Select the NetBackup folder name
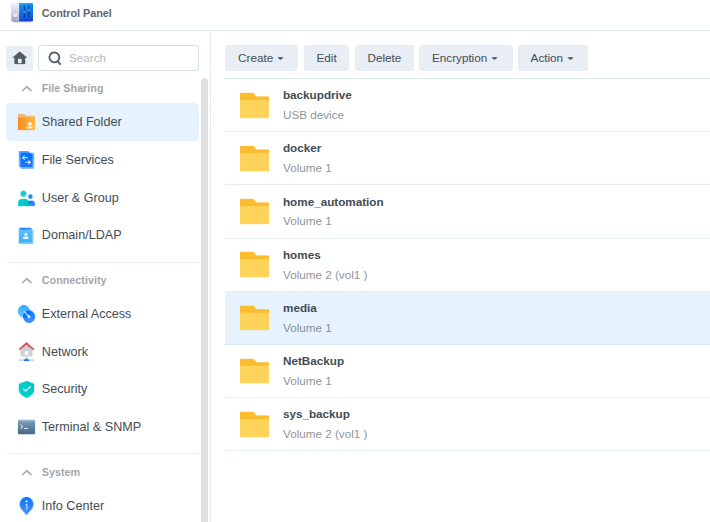The height and width of the screenshot is (522, 710). (313, 361)
